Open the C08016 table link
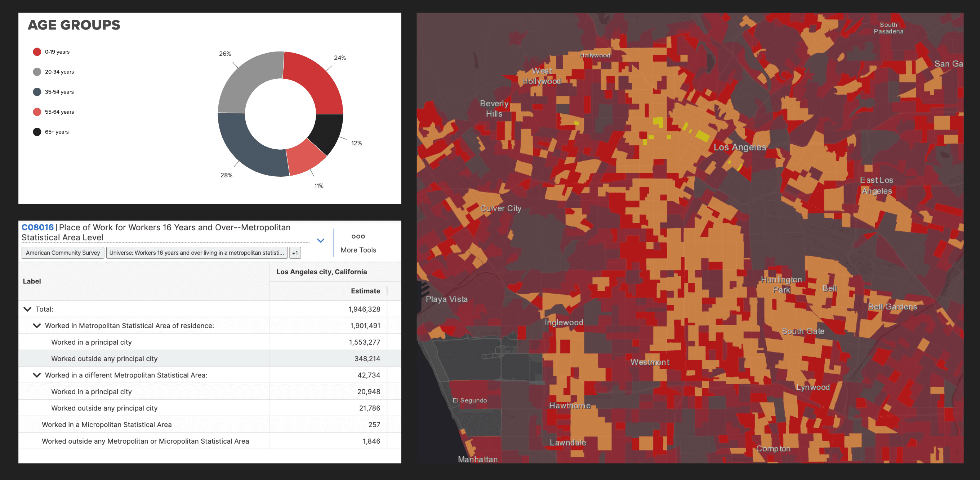The height and width of the screenshot is (480, 980). click(x=37, y=227)
